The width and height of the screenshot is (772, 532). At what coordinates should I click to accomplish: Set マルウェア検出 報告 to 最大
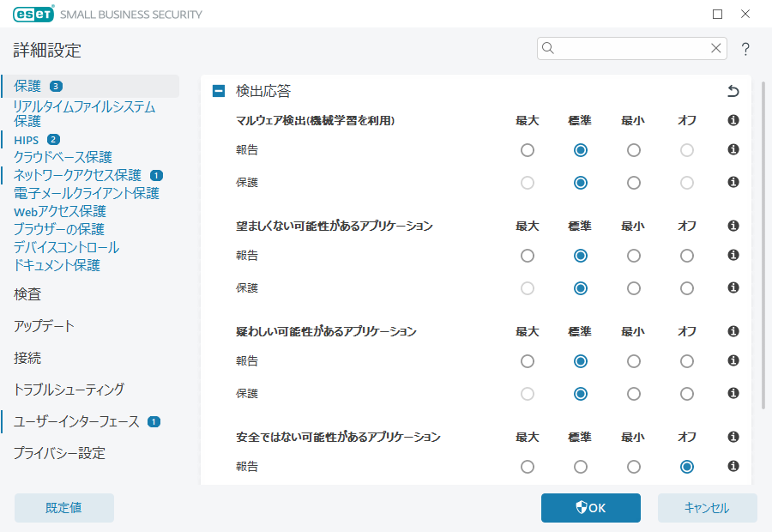528,150
